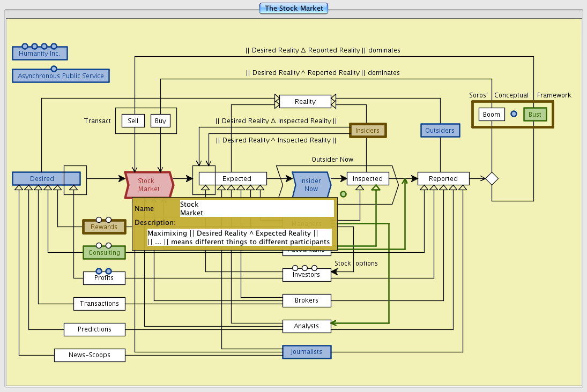Image resolution: width=587 pixels, height=392 pixels.
Task: Select the brown-bordered Insiders node
Action: pyautogui.click(x=367, y=130)
